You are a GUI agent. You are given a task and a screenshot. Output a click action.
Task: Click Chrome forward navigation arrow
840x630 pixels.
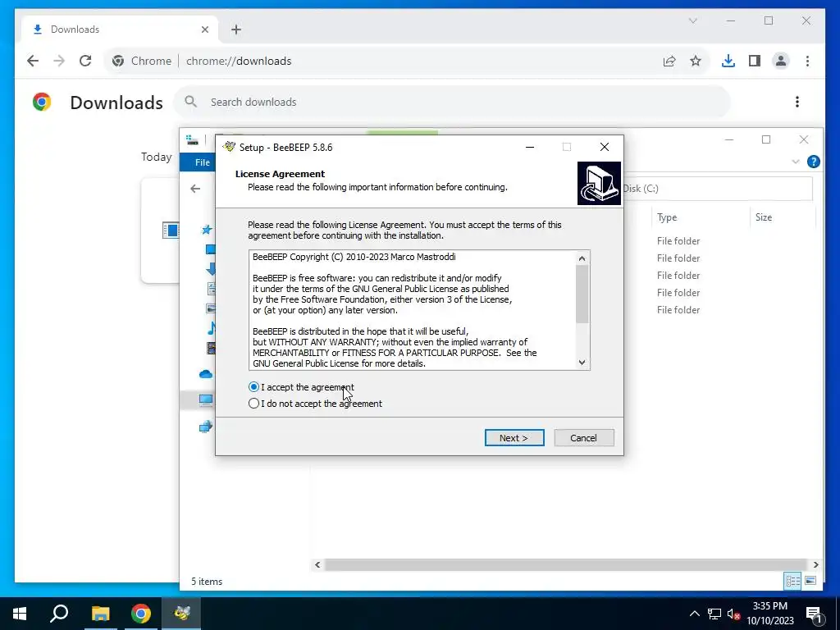(59, 61)
